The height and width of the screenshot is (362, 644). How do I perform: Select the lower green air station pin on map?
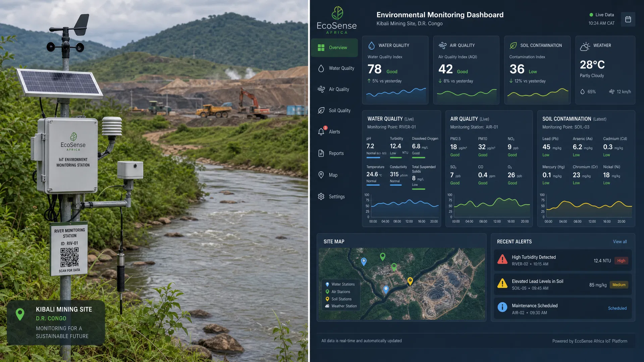click(x=394, y=267)
